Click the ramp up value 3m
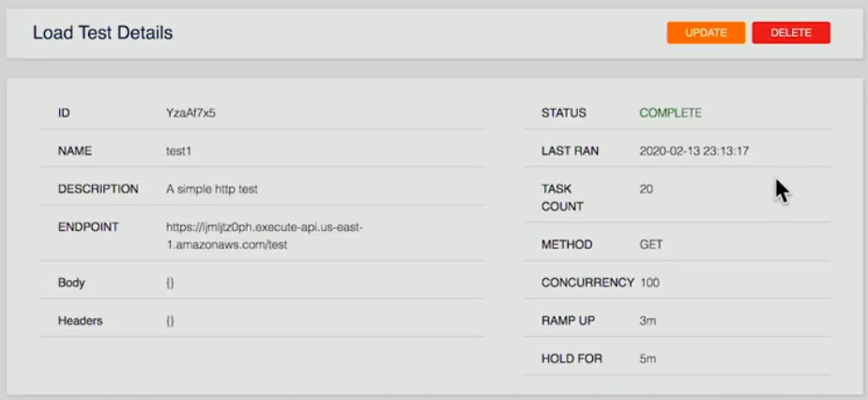The width and height of the screenshot is (868, 400). 647,321
